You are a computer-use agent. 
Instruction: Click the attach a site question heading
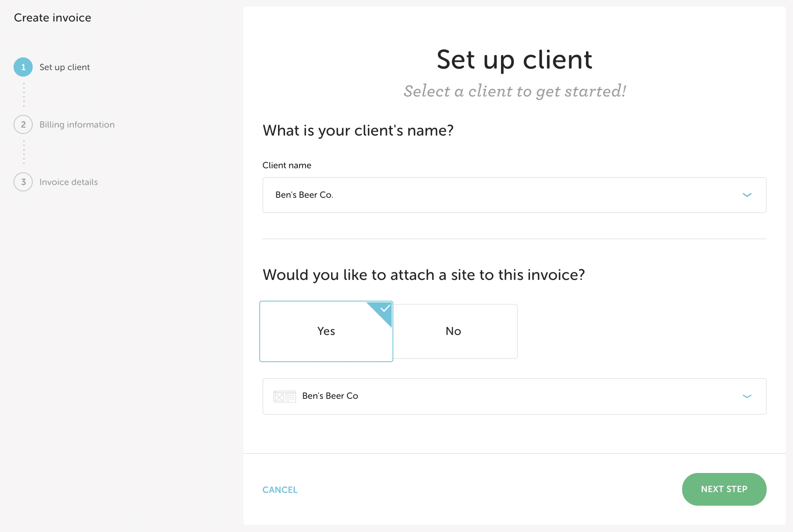pos(424,275)
